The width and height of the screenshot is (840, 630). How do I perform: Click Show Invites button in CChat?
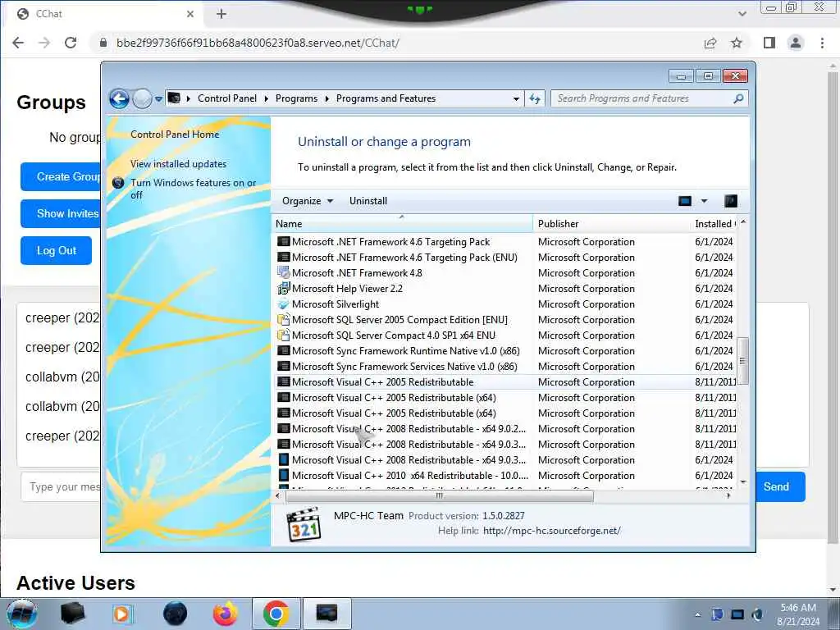click(x=61, y=214)
